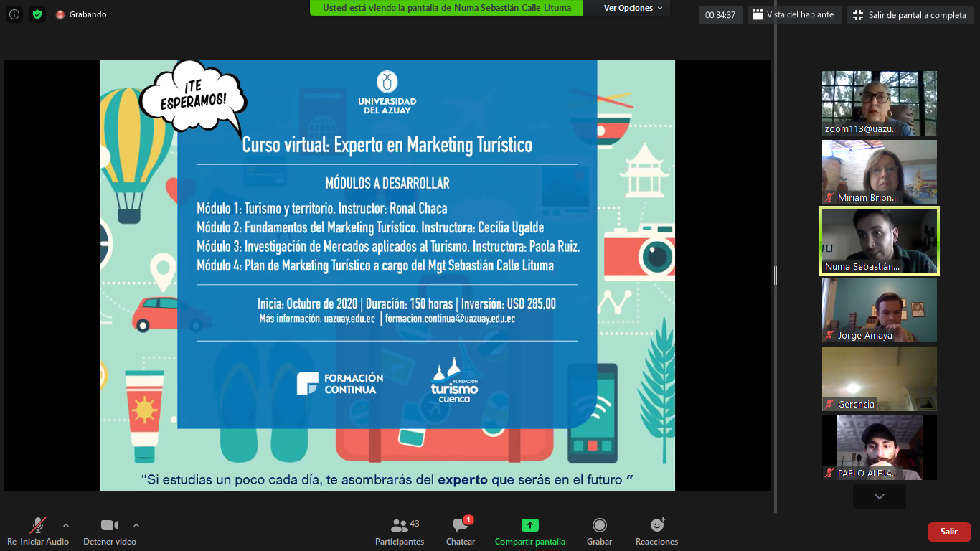Click the muted mic icon next to PABLO ALEJA
The width and height of the screenshot is (980, 551).
point(830,474)
